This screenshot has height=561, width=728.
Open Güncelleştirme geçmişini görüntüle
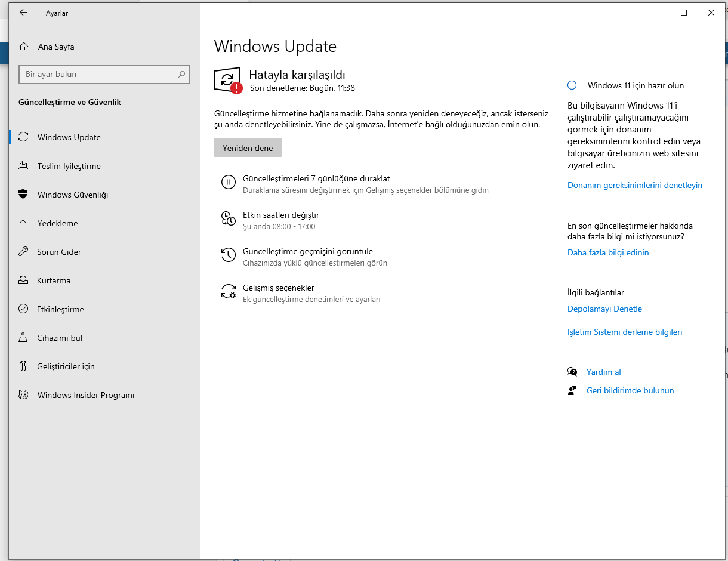(308, 251)
